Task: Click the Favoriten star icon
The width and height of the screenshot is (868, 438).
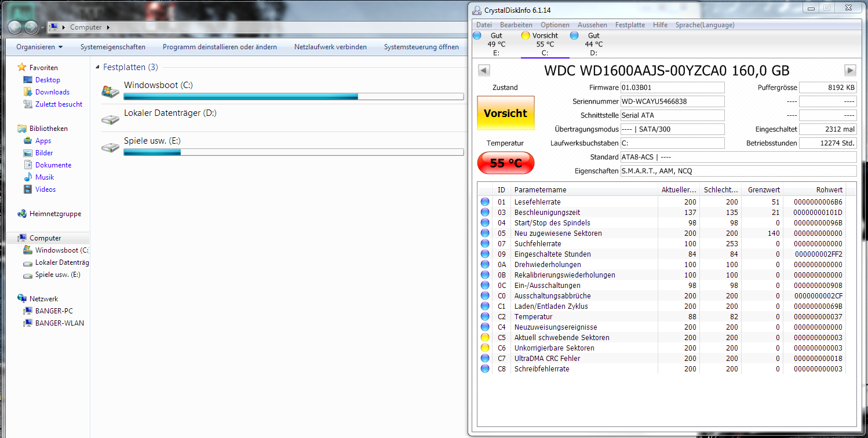Action: click(22, 67)
